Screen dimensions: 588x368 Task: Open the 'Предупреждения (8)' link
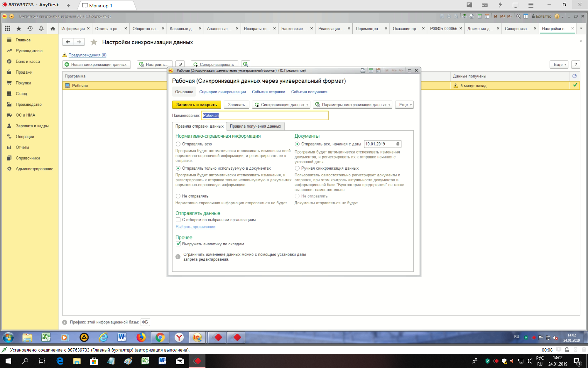[87, 55]
